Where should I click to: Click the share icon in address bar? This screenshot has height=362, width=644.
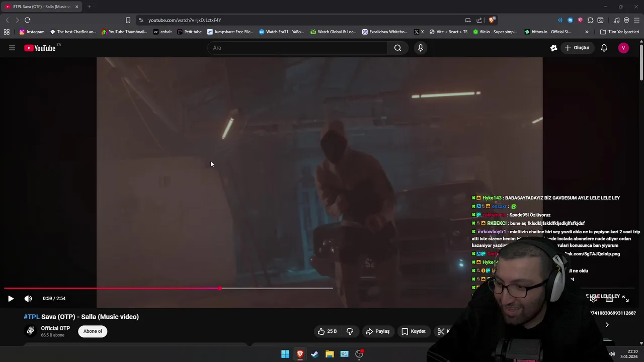pyautogui.click(x=479, y=20)
